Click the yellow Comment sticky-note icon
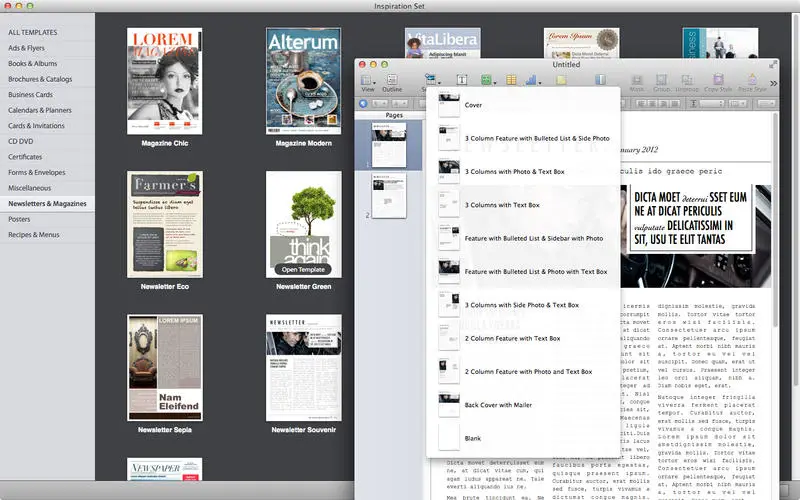The width and height of the screenshot is (800, 500). coord(561,80)
